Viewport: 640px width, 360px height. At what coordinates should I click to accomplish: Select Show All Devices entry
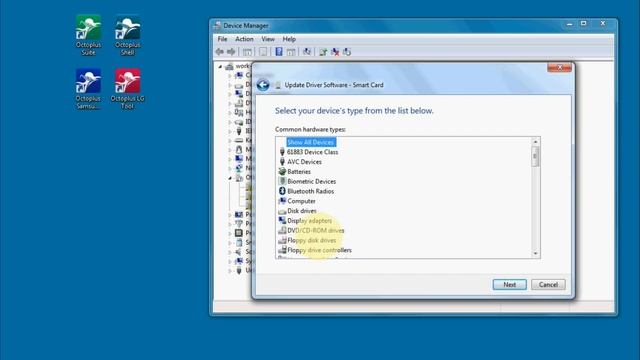click(x=311, y=142)
